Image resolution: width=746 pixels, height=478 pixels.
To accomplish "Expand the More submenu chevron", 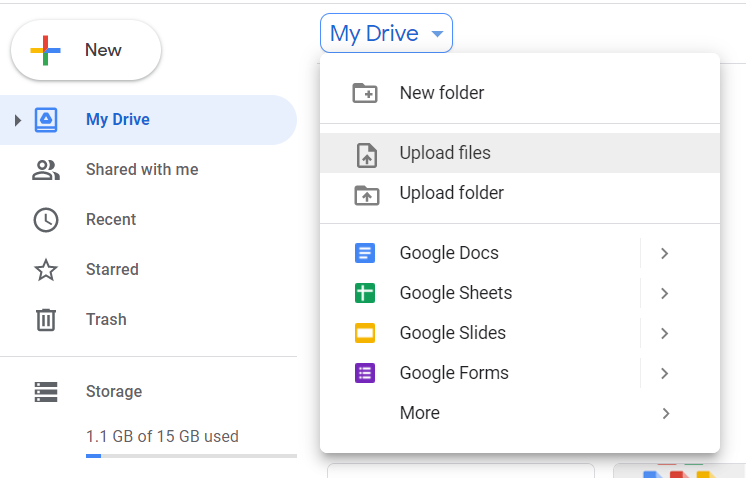I will click(x=666, y=413).
